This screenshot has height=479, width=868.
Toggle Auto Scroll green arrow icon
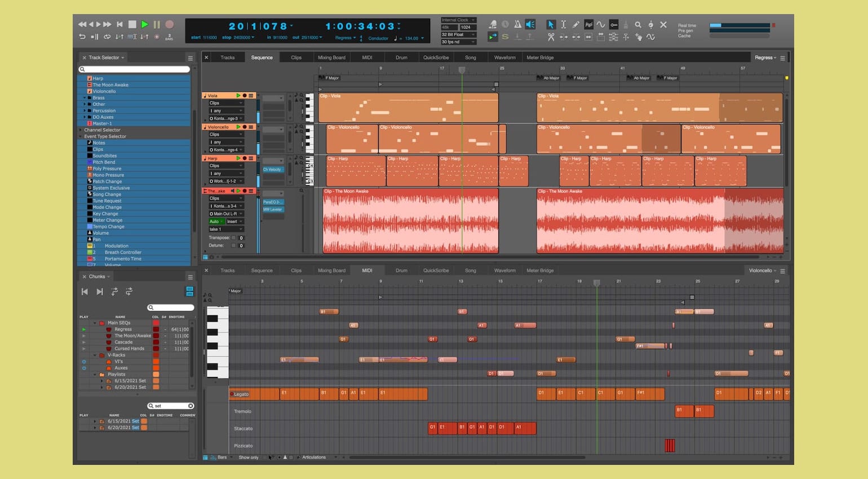coord(493,37)
